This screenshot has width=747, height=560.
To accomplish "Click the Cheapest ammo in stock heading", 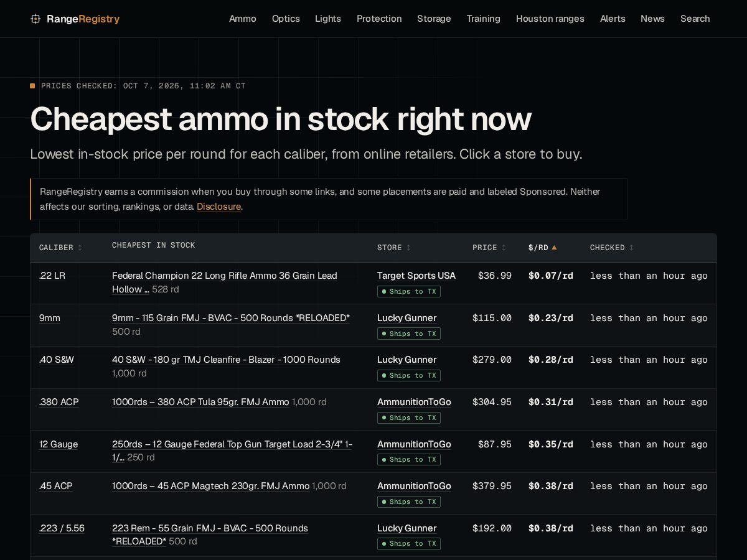I will coord(281,119).
